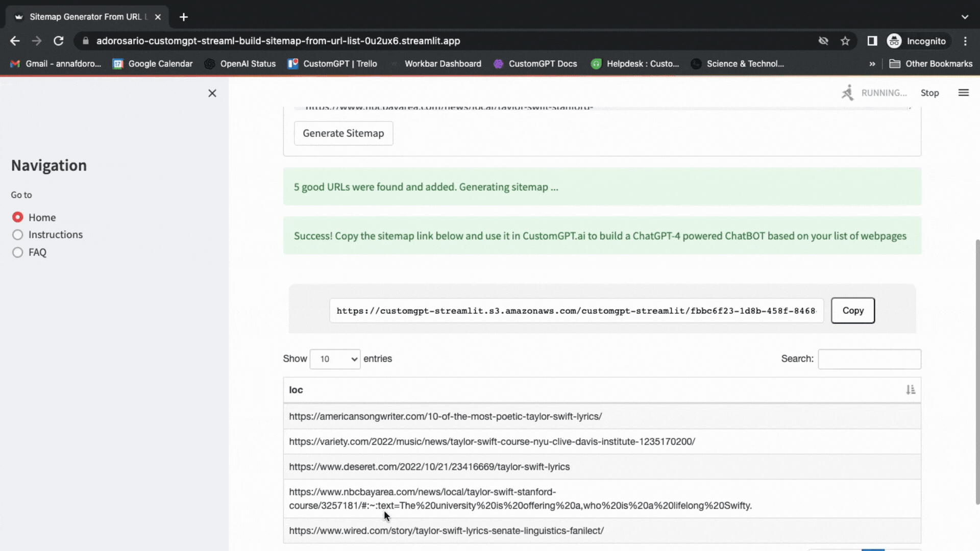This screenshot has width=980, height=551.
Task: Open the Show entries dropdown
Action: pyautogui.click(x=335, y=359)
